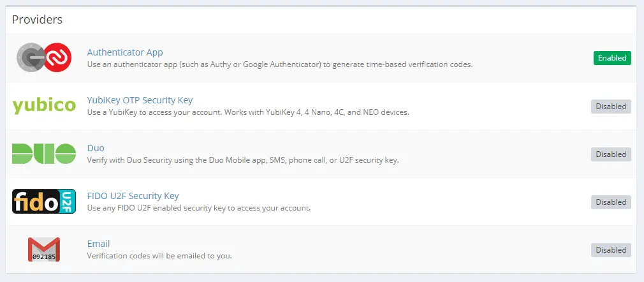Click the Disabled badge for Duo
The width and height of the screenshot is (644, 282).
pos(610,154)
